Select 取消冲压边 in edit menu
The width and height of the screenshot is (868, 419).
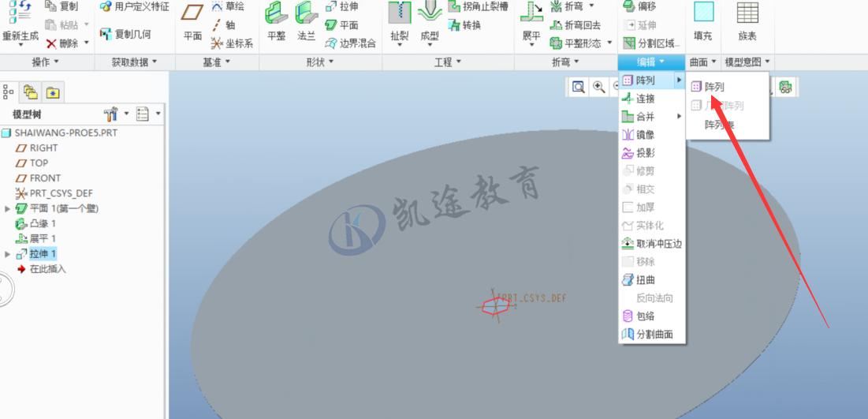tap(651, 244)
